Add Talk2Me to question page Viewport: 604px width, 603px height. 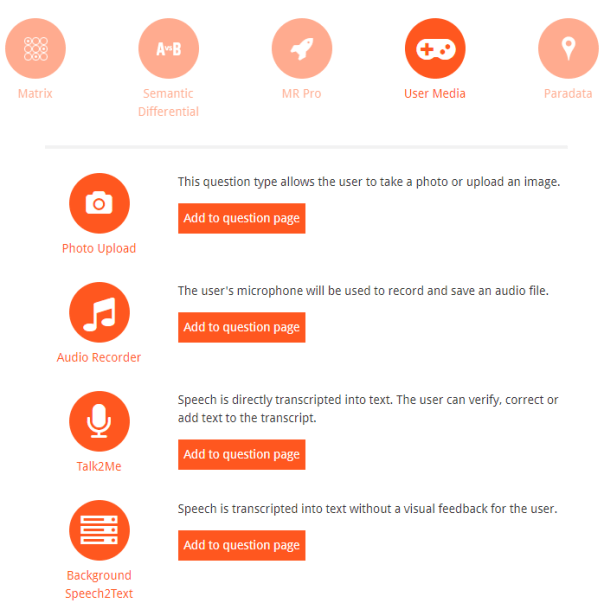242,455
